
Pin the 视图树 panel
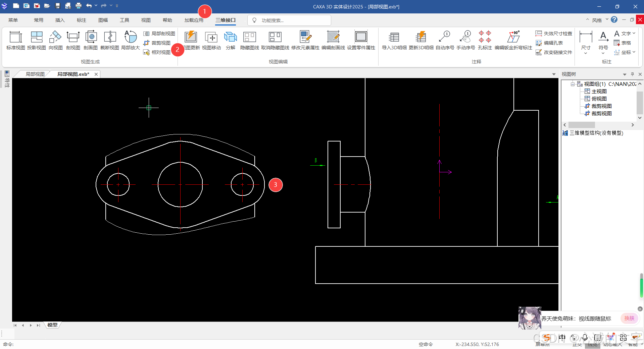pyautogui.click(x=632, y=74)
